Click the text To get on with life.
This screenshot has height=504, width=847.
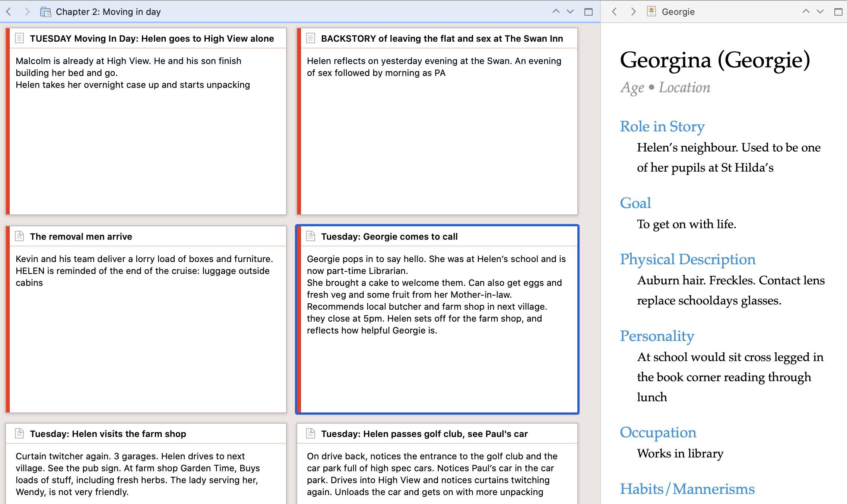(x=686, y=224)
